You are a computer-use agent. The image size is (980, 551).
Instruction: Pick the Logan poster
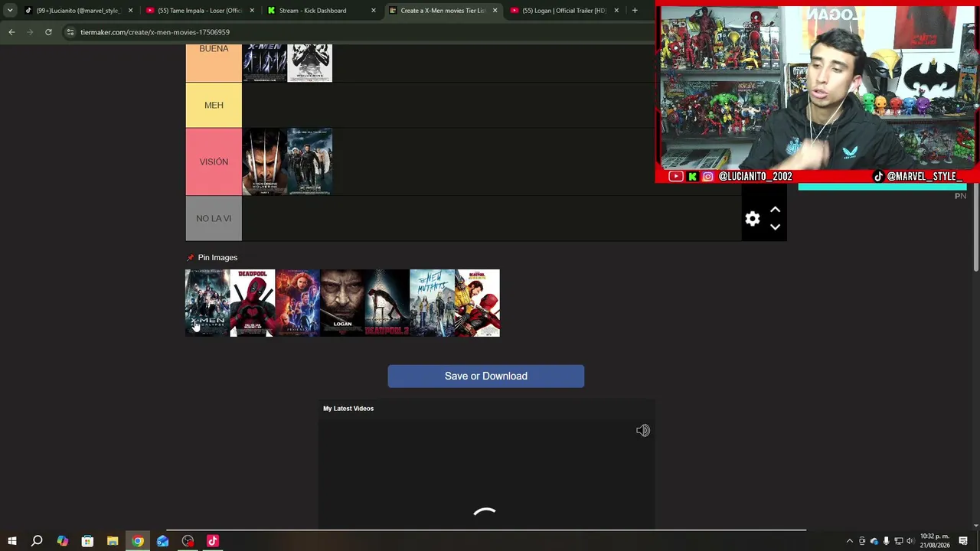click(x=342, y=303)
